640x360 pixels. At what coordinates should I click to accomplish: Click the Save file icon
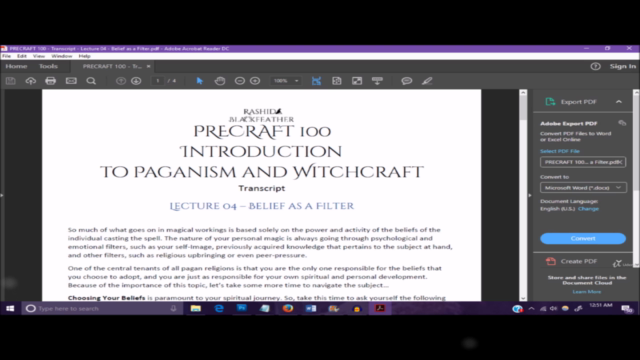pyautogui.click(x=11, y=81)
